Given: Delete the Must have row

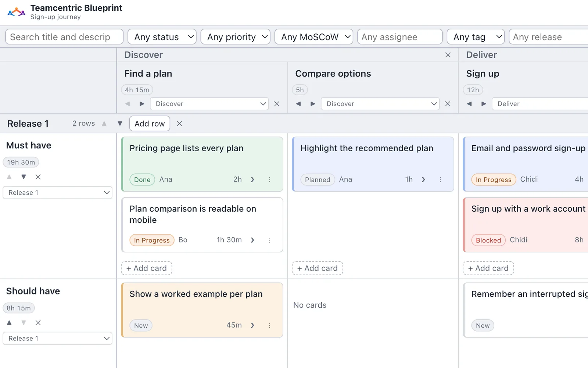Looking at the screenshot, I should click(x=38, y=177).
